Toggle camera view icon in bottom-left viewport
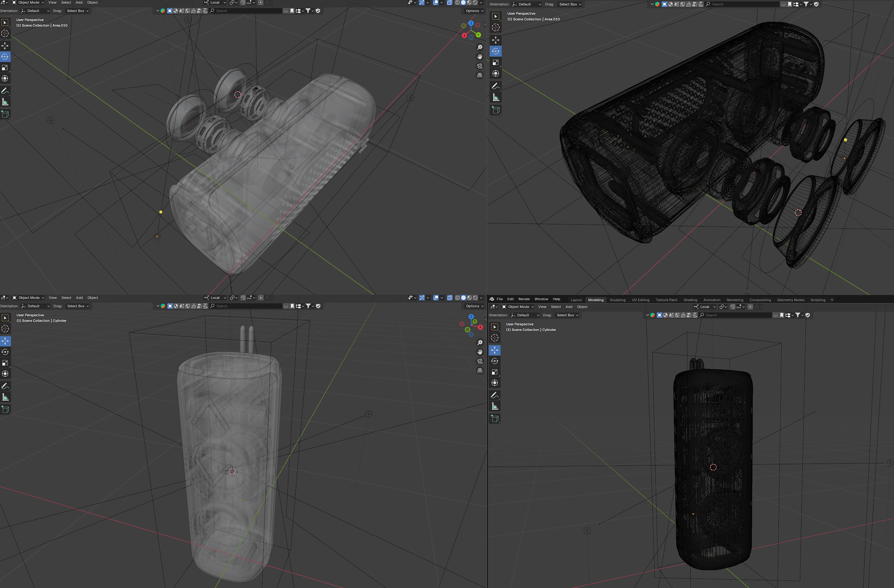 point(479,361)
